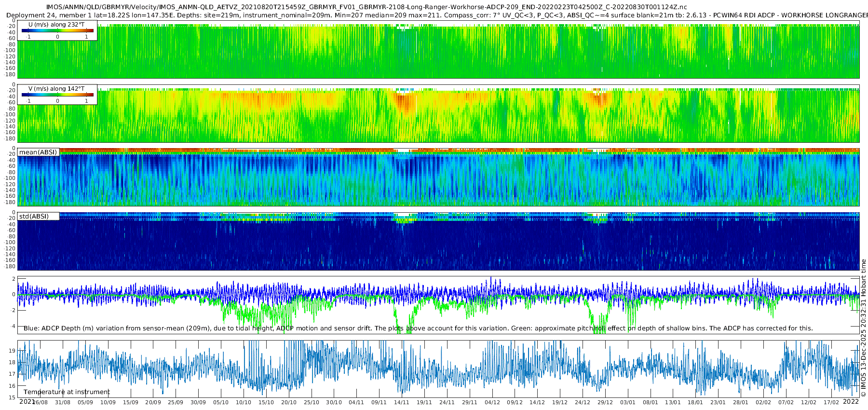The width and height of the screenshot is (868, 410).
Task: Select the 17/02 date tick label
Action: click(x=831, y=403)
